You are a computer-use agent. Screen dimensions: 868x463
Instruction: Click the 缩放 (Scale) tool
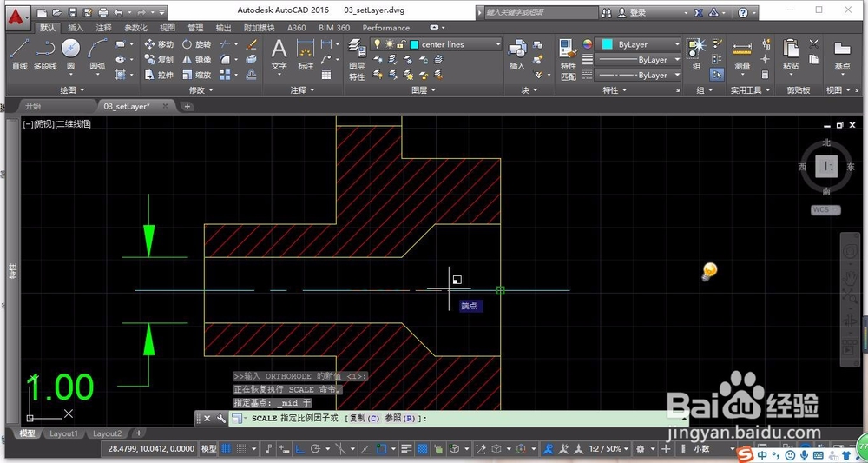tap(196, 75)
